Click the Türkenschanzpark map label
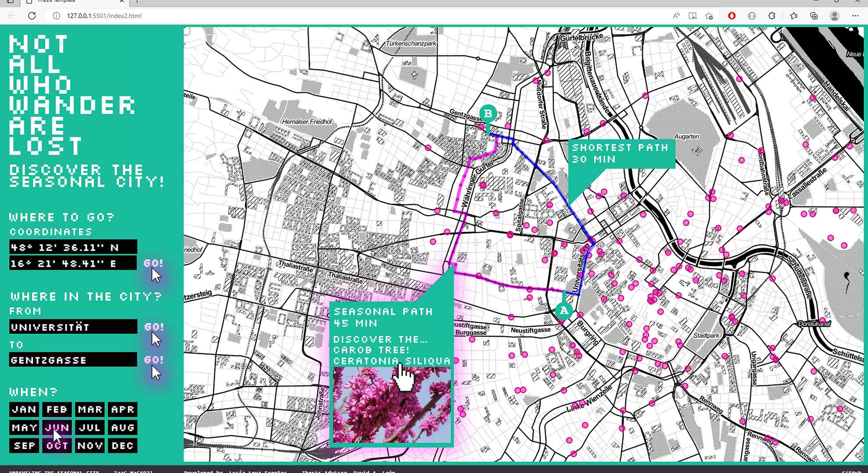This screenshot has height=473, width=868. (411, 43)
